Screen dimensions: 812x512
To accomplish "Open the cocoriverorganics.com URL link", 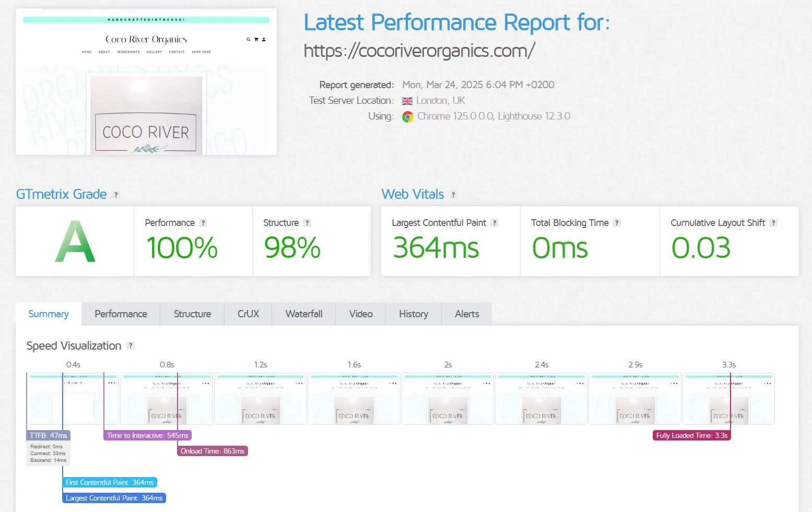I will (x=419, y=51).
